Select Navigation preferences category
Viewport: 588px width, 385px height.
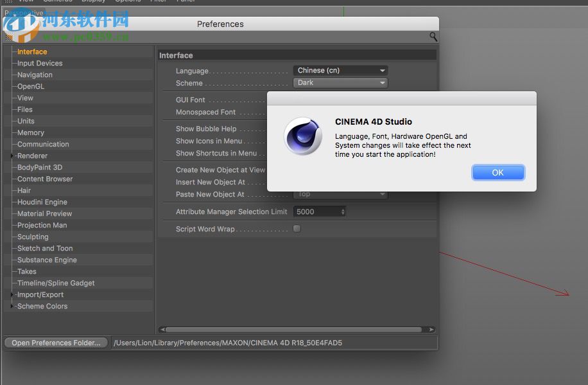(35, 75)
